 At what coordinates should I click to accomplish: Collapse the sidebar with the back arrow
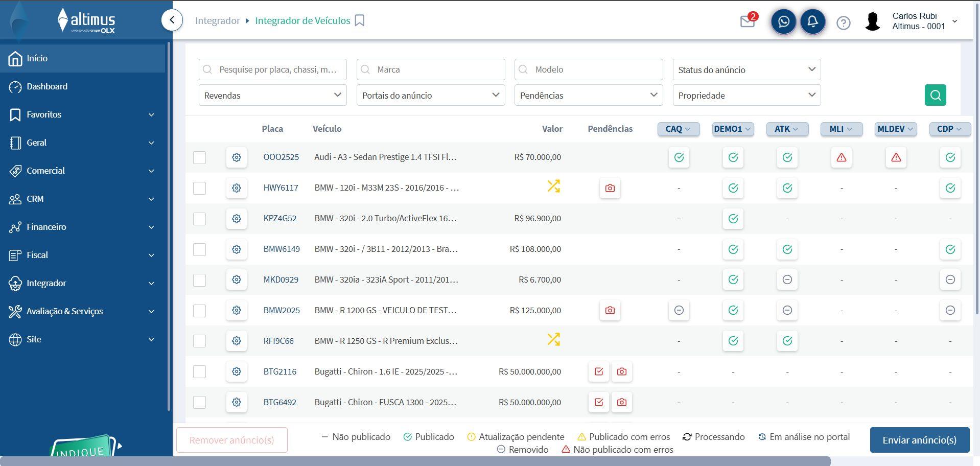click(172, 20)
